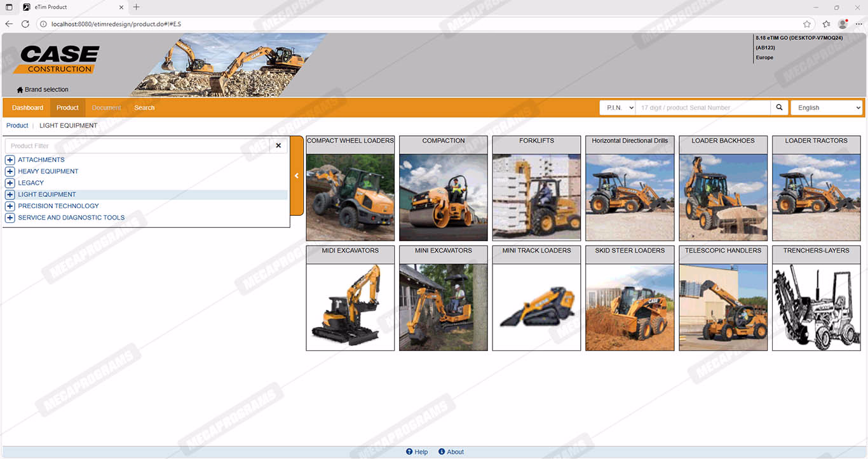Open Help at the page footer
The height and width of the screenshot is (459, 868).
tap(417, 452)
